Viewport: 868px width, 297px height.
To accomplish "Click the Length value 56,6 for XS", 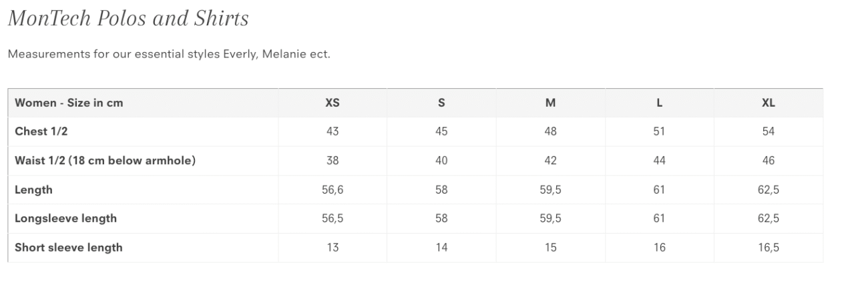I will coord(333,190).
